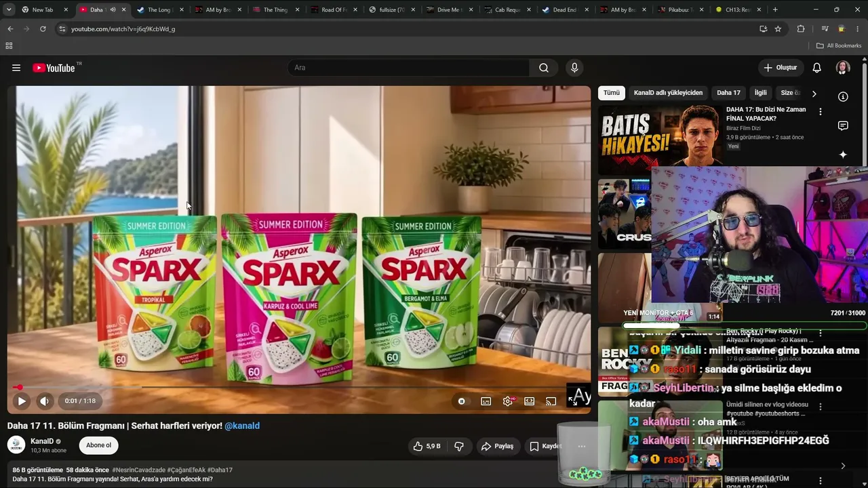Open the media controls icon in toolbar
Screen dimensions: 868x488
click(825, 29)
